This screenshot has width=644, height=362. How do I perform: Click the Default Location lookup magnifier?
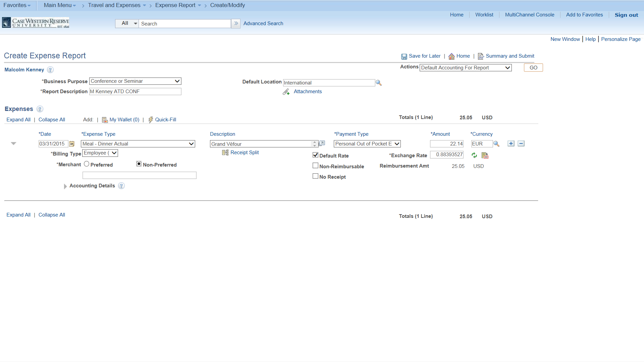pos(379,83)
